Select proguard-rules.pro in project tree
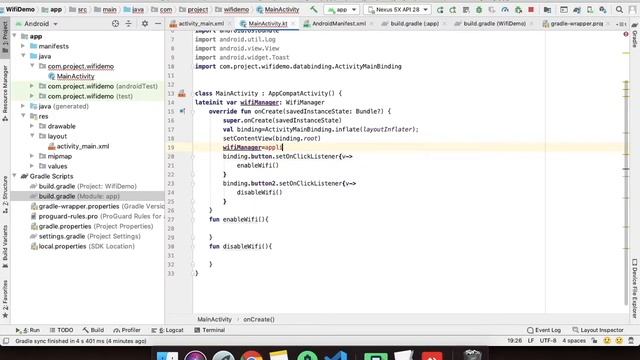 coord(68,216)
